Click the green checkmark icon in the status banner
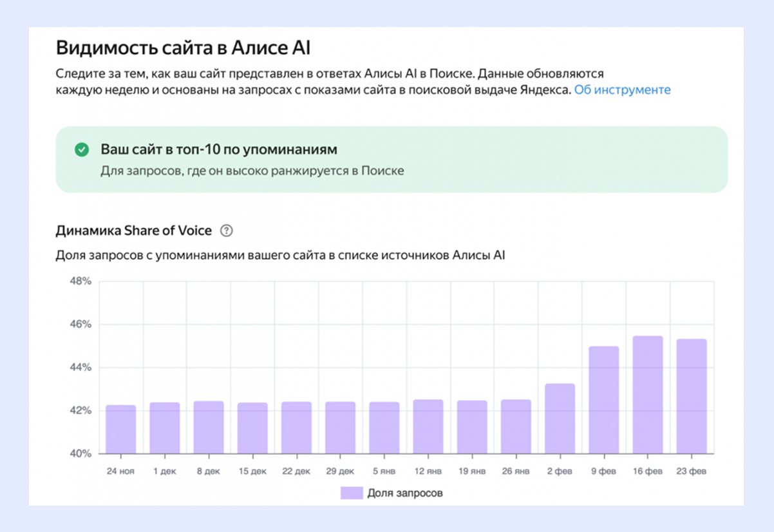Screen dimensions: 774x532 tap(80, 149)
